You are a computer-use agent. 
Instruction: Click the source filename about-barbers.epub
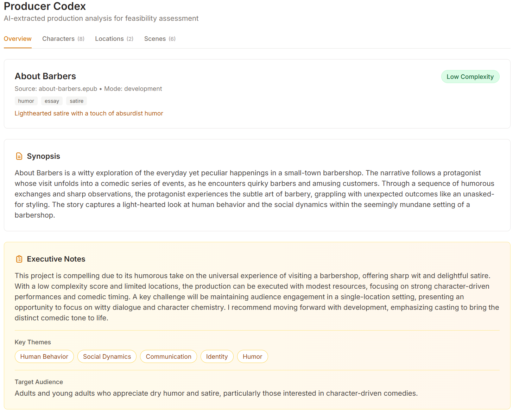(68, 89)
